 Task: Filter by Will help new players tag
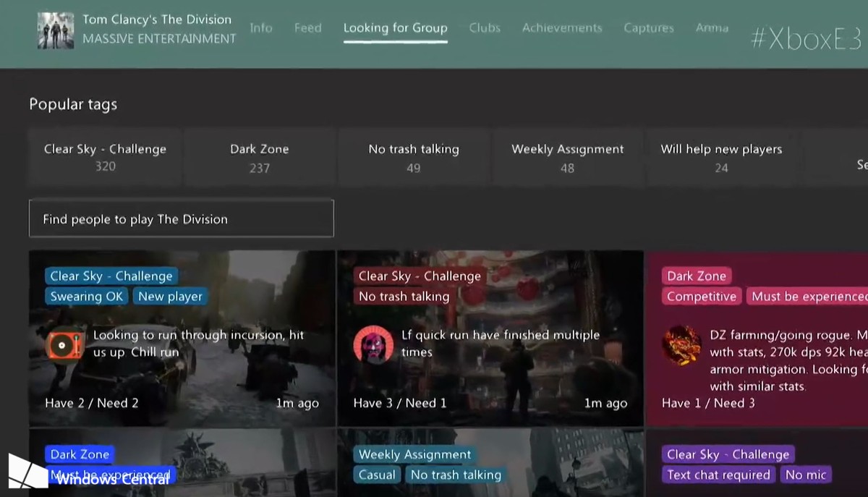click(x=721, y=157)
